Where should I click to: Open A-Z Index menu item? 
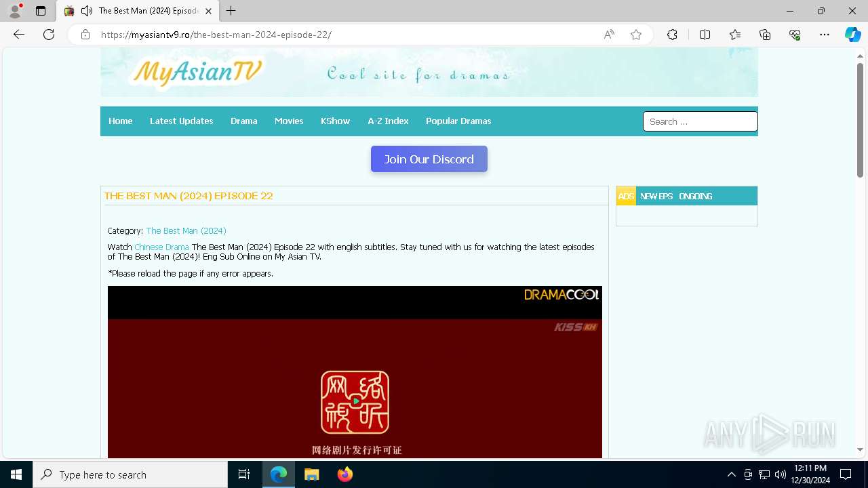388,121
